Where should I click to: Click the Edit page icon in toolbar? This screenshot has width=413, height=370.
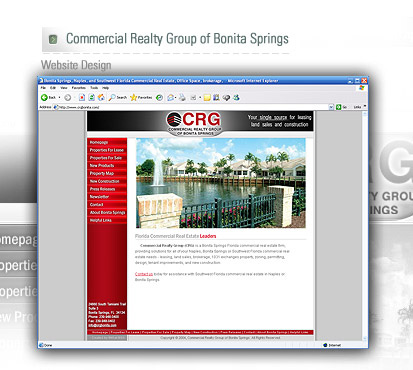pyautogui.click(x=193, y=97)
